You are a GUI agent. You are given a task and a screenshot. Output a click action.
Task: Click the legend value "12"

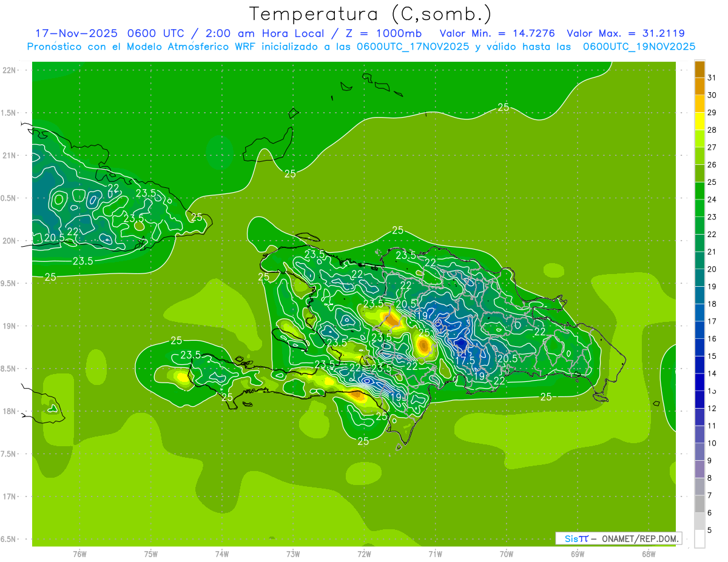(712, 408)
